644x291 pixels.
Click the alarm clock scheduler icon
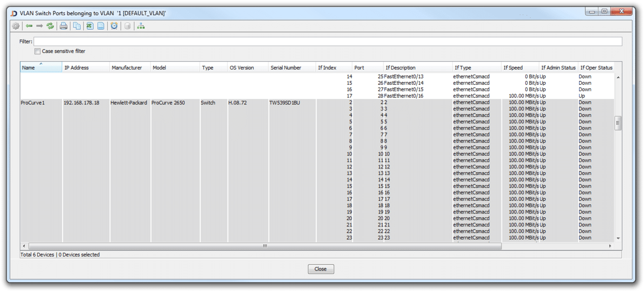[x=114, y=26]
